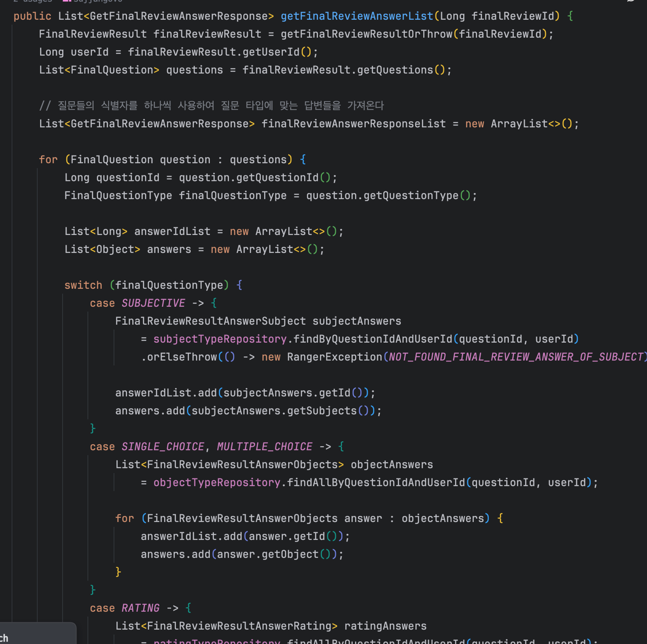Click the Korean comment line
The image size is (647, 644).
click(211, 106)
